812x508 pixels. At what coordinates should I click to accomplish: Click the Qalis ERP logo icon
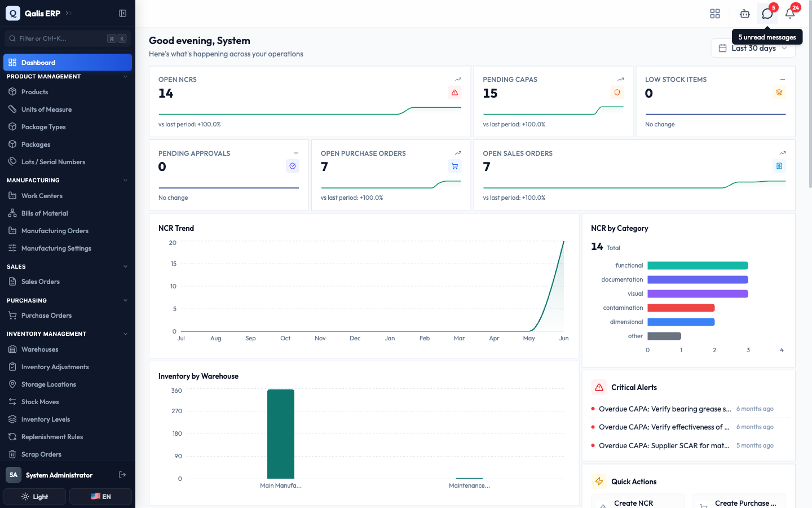[x=13, y=13]
